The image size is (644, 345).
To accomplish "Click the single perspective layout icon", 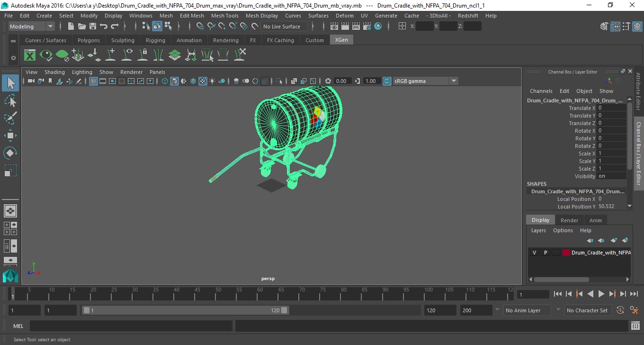I will [x=10, y=211].
